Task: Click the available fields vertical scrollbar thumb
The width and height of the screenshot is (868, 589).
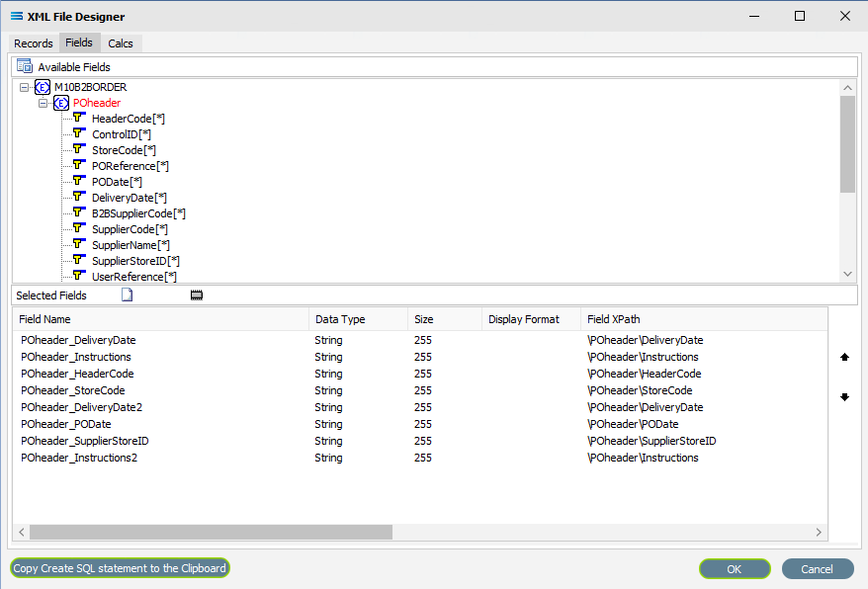Action: click(847, 144)
